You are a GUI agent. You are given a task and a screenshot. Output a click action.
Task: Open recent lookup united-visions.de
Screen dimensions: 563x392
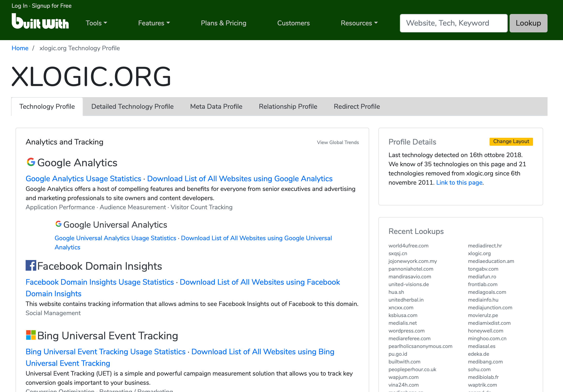tap(409, 284)
